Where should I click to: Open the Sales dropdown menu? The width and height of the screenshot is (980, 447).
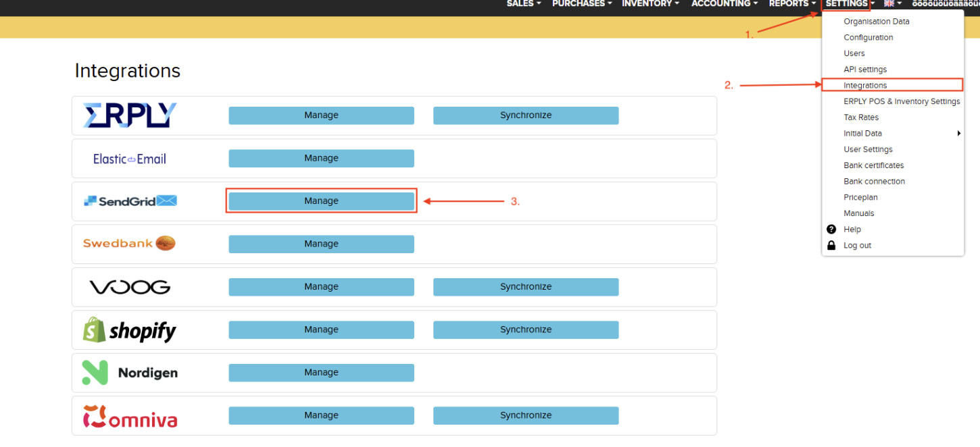524,4
